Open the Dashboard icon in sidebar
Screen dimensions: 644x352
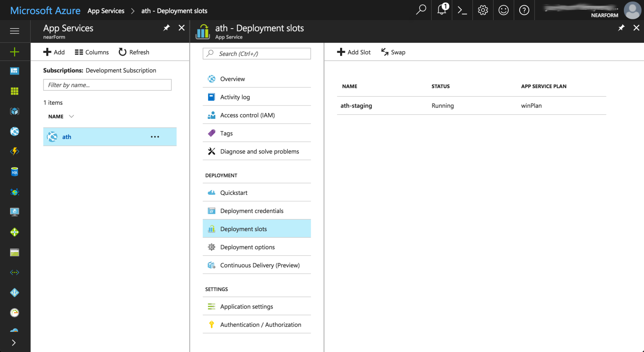pos(14,71)
